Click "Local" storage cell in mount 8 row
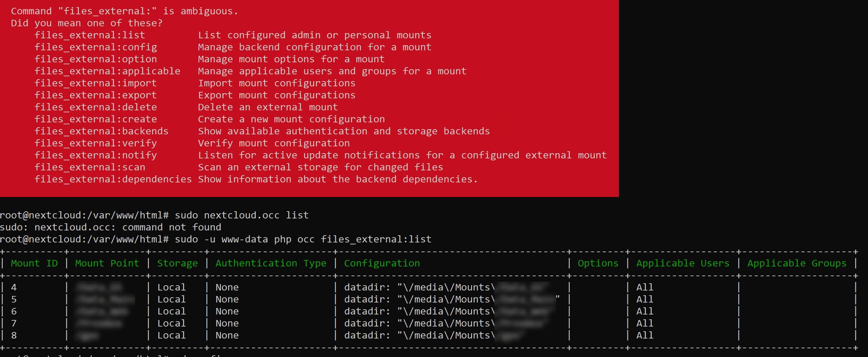The image size is (868, 357). pyautogui.click(x=171, y=335)
